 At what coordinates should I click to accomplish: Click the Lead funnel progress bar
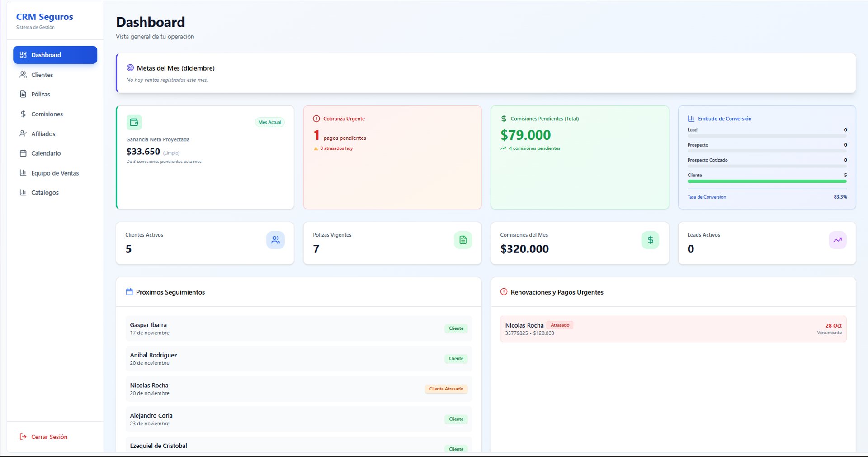[x=767, y=136]
